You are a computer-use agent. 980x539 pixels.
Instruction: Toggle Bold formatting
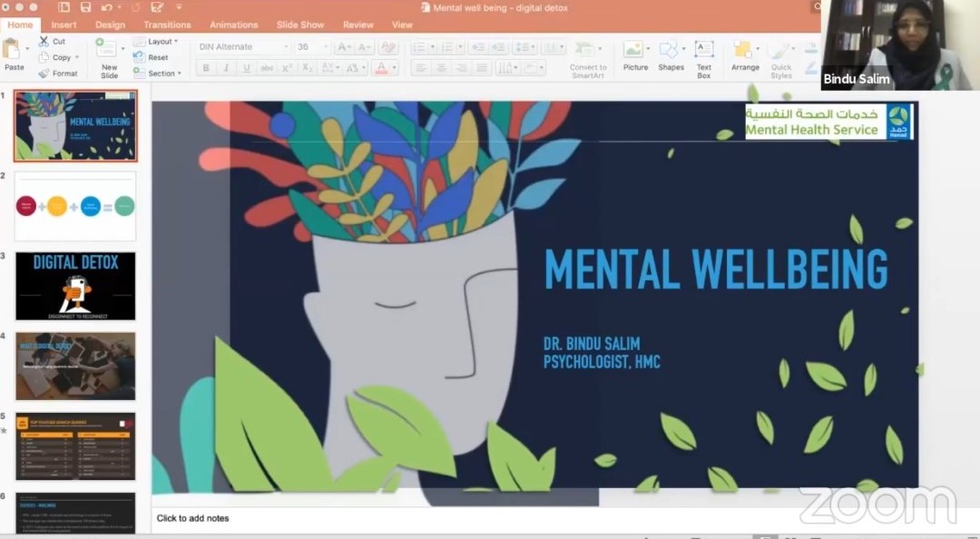(x=206, y=68)
